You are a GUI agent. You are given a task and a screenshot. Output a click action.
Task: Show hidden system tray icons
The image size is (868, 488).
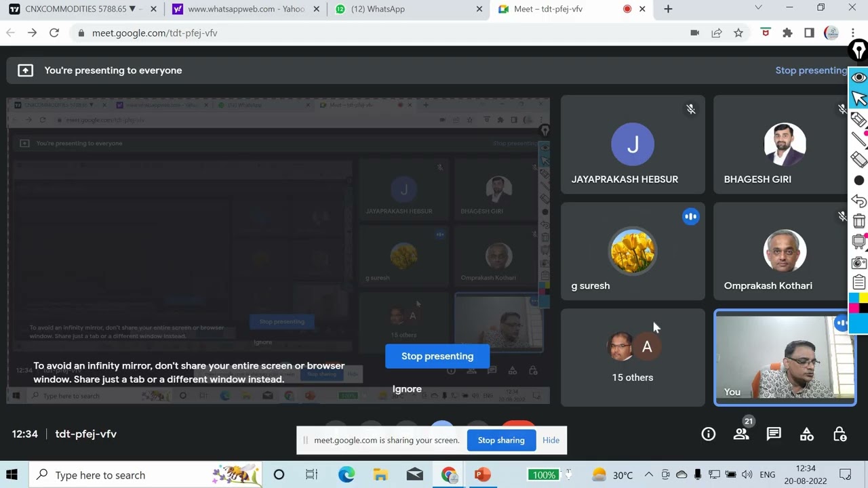648,475
